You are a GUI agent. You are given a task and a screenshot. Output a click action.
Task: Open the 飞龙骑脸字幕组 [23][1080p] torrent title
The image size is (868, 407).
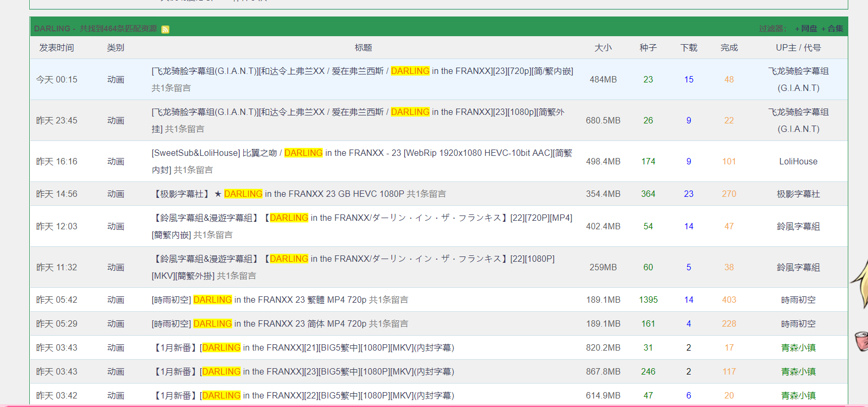(358, 120)
